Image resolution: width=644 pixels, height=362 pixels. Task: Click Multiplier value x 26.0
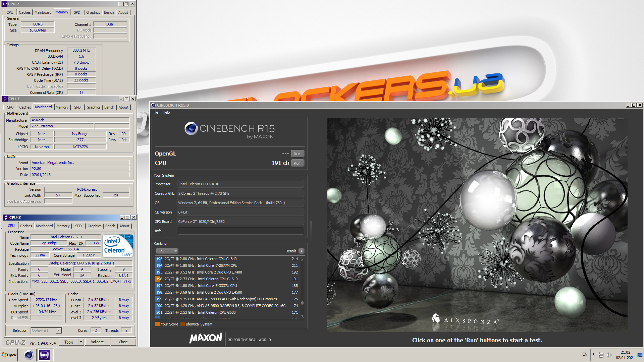47,306
